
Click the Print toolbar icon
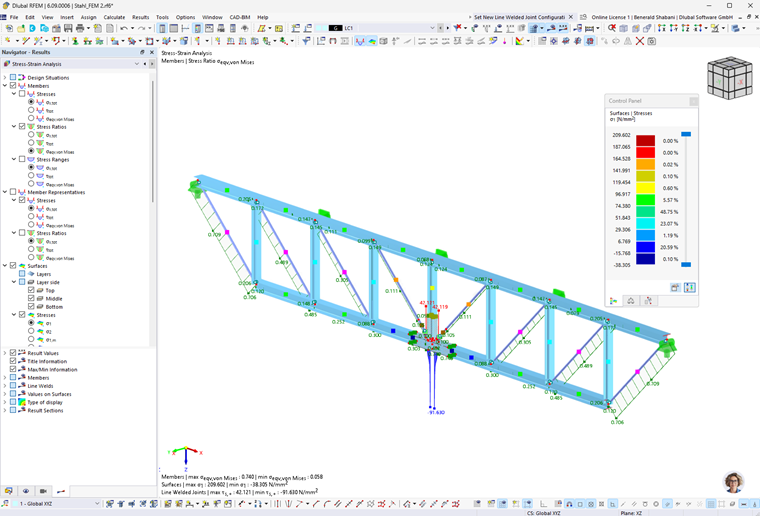tap(80, 29)
